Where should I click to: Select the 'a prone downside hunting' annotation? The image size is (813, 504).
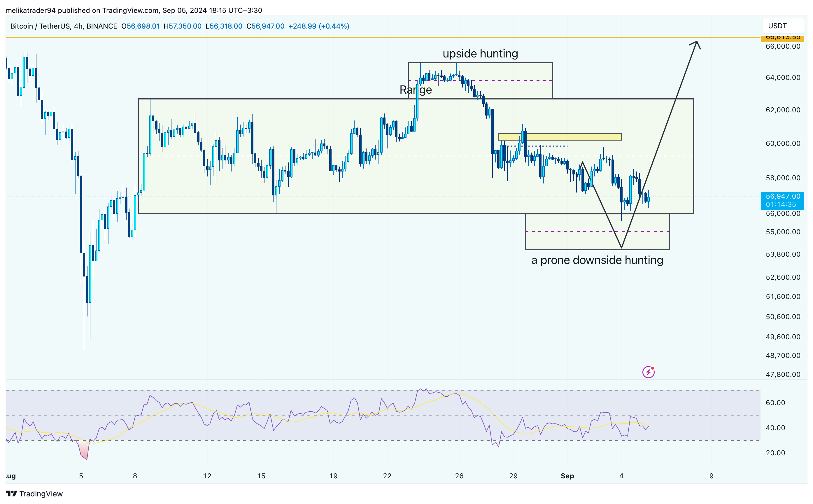tap(597, 260)
